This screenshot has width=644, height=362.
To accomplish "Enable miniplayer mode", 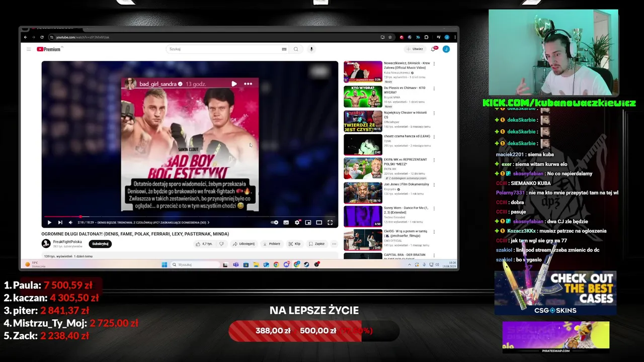I will pos(308,222).
